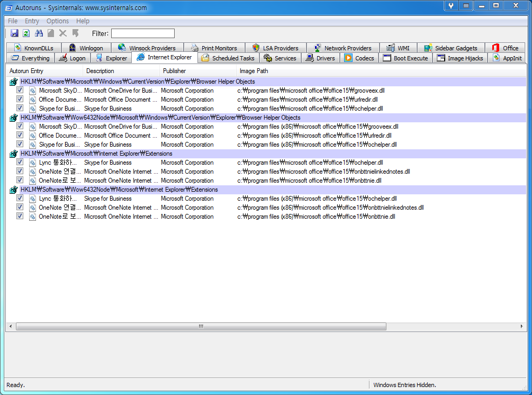The height and width of the screenshot is (395, 532).
Task: Click inside the Filter text box
Action: point(143,33)
